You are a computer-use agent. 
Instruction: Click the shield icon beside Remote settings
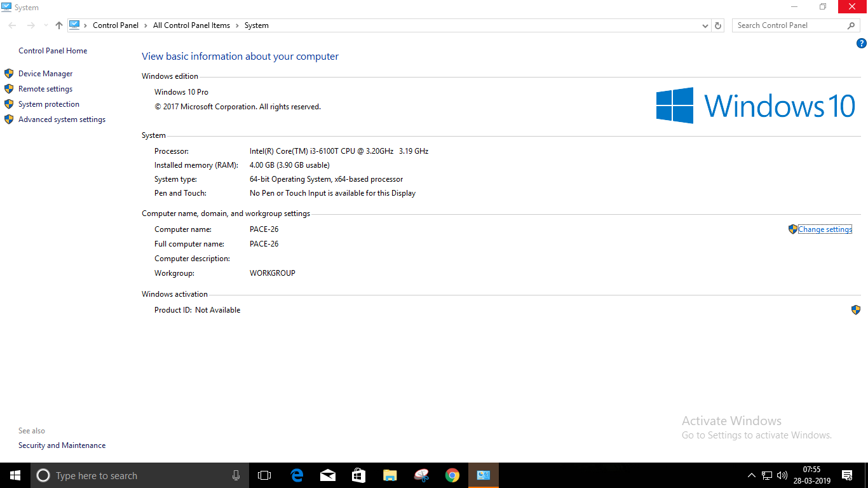[9, 89]
